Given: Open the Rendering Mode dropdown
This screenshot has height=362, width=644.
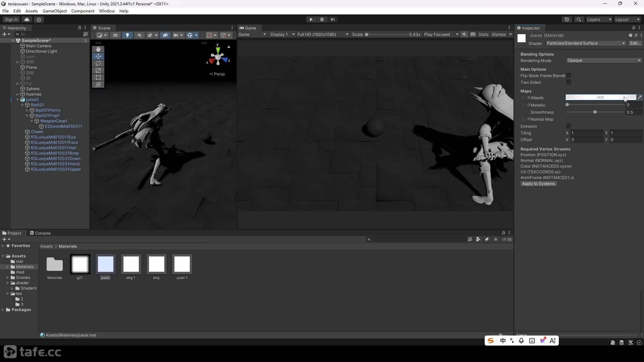Looking at the screenshot, I should tap(604, 60).
